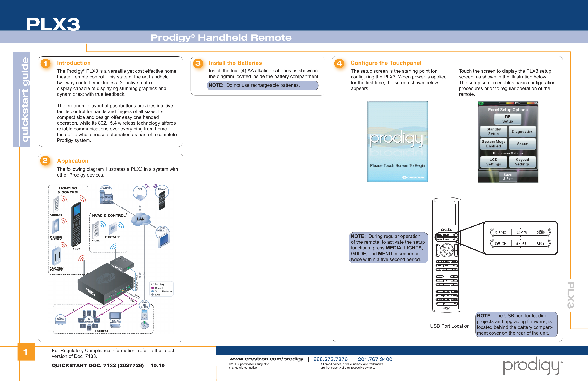Click the 'Application' heading

73,161
